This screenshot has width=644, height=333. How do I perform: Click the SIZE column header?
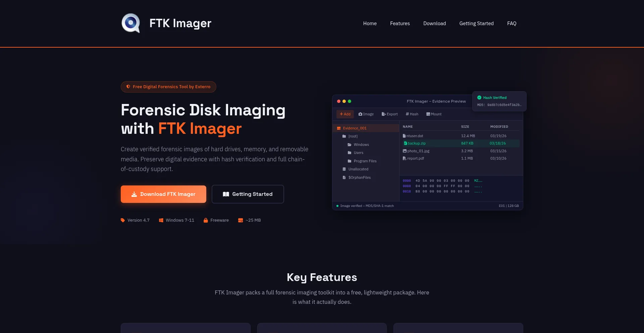pos(465,127)
